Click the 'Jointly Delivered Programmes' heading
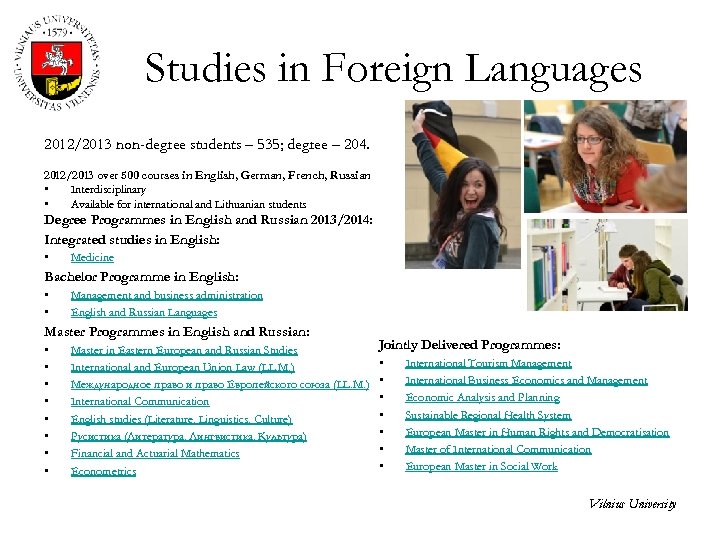 (469, 345)
